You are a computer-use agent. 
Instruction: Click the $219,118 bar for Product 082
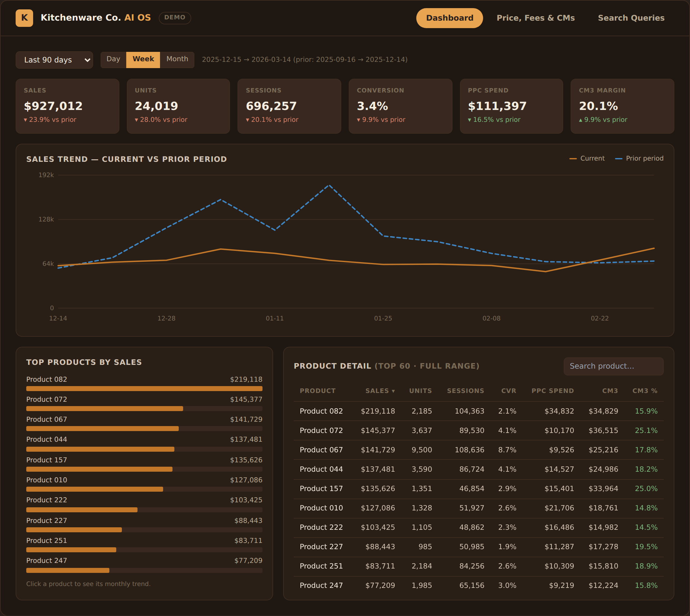[144, 389]
